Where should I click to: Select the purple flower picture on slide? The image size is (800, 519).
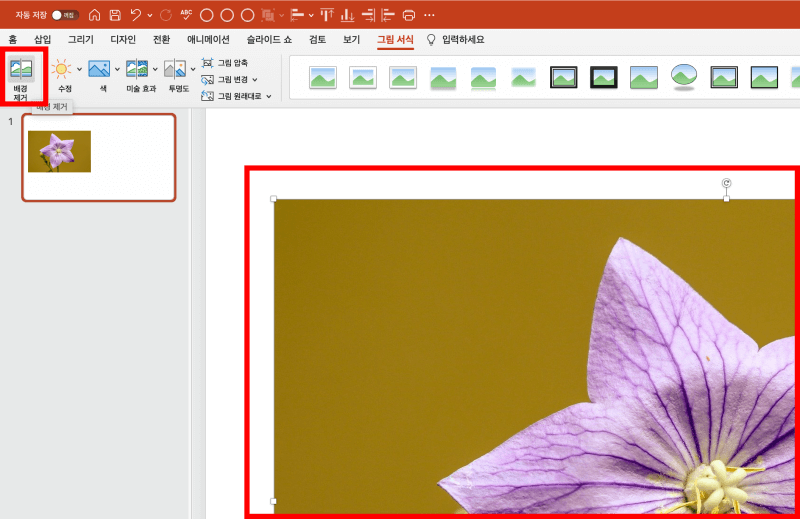point(534,356)
